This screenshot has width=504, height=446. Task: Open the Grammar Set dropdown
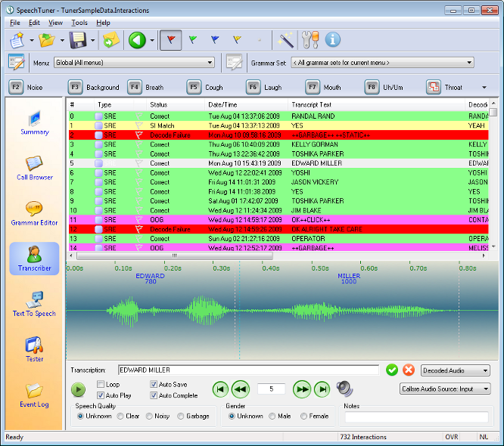382,62
